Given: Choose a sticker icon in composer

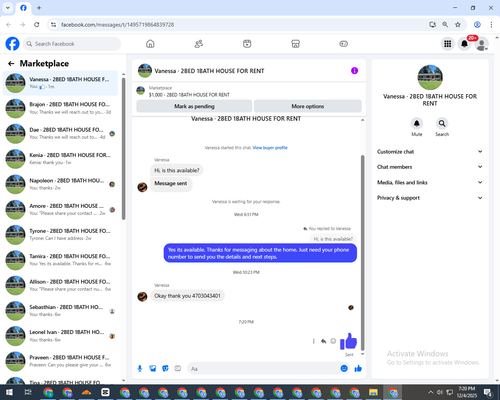Looking at the screenshot, I should tap(165, 368).
